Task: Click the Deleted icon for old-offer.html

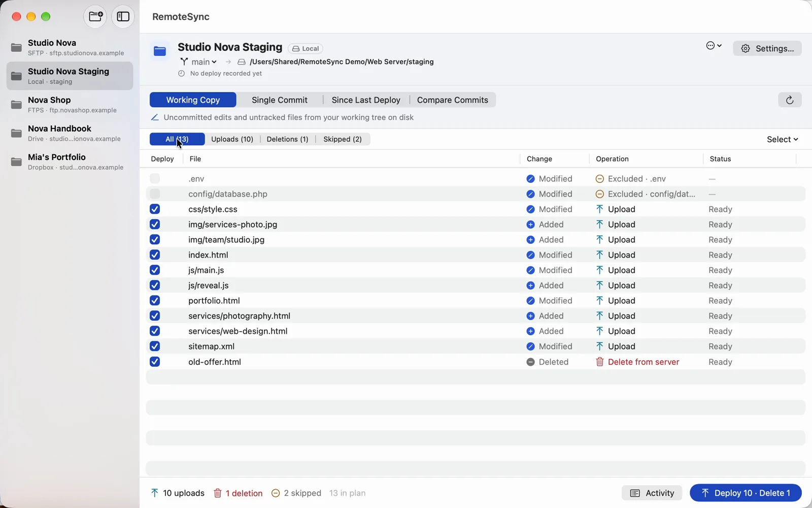Action: coord(530,362)
